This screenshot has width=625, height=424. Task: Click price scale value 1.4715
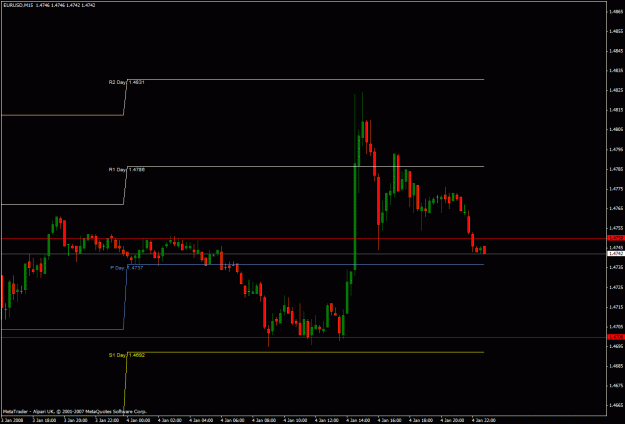(616, 307)
